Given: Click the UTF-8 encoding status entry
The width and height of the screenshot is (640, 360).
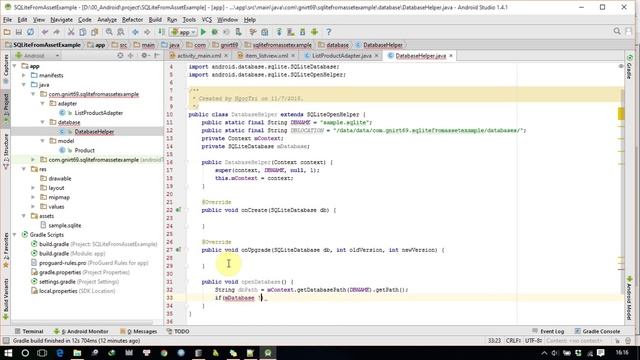Looking at the screenshot, I should coord(533,340).
